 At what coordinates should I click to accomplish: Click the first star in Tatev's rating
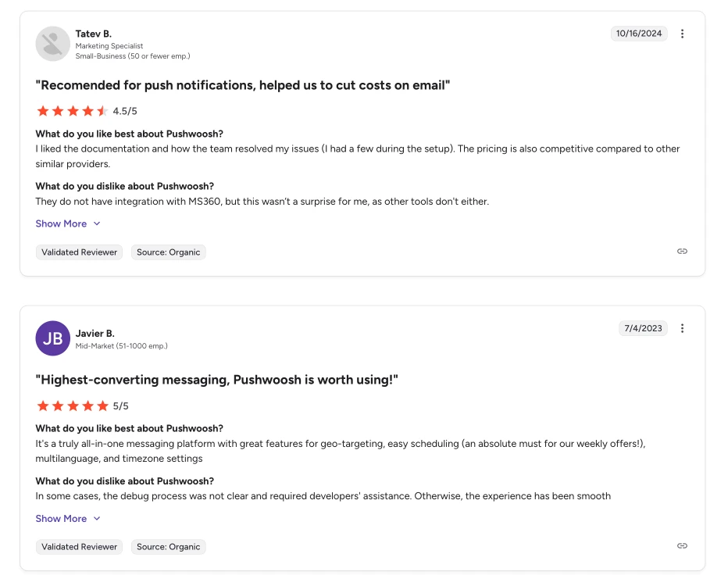coord(43,111)
